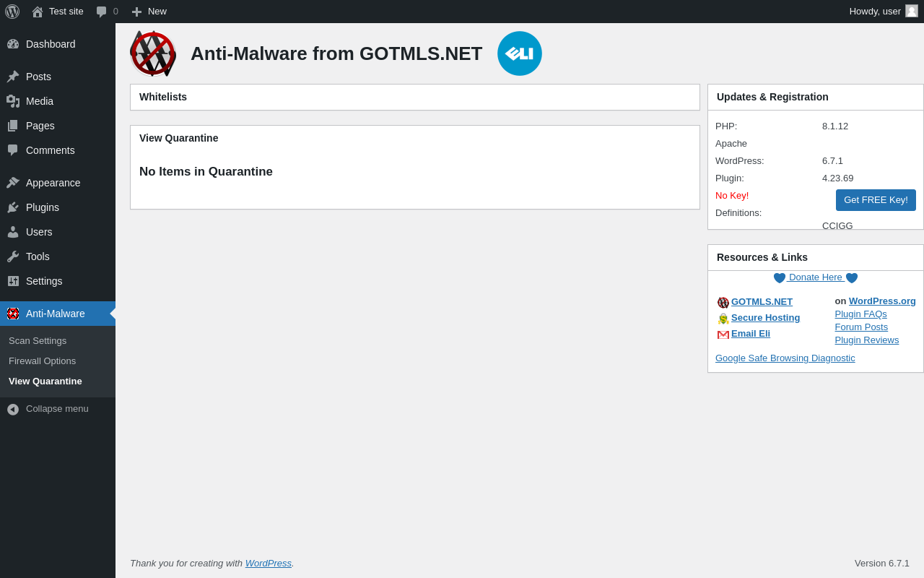Open the user avatar in admin bar

[x=912, y=11]
